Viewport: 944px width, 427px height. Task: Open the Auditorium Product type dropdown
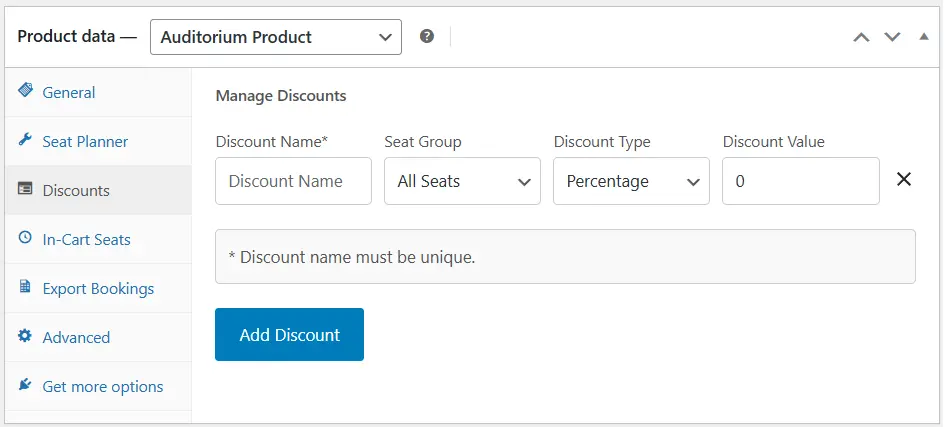[275, 37]
